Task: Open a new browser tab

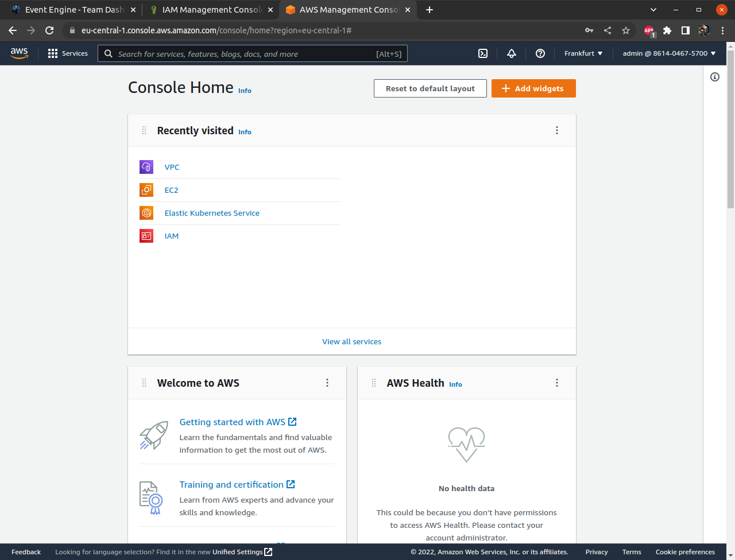Action: click(x=430, y=10)
